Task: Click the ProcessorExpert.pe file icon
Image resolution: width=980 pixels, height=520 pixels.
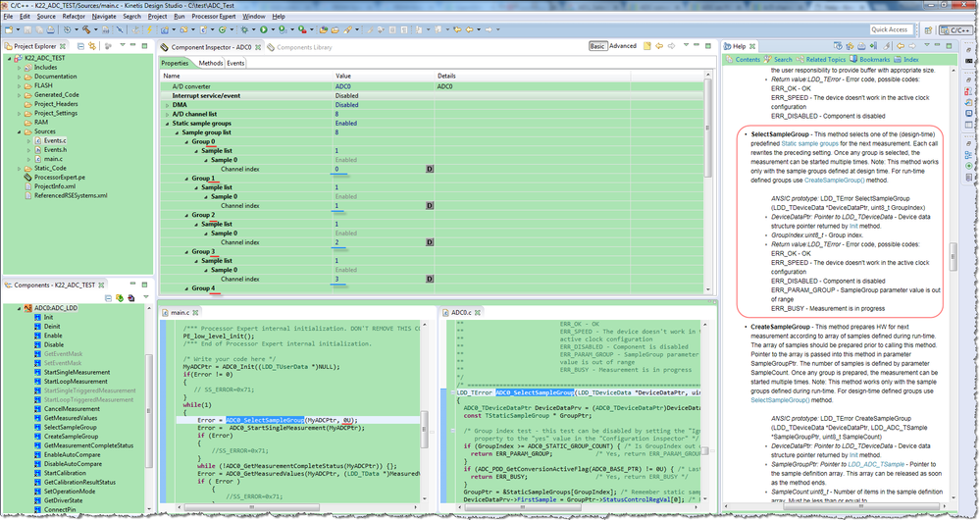Action: [x=27, y=178]
